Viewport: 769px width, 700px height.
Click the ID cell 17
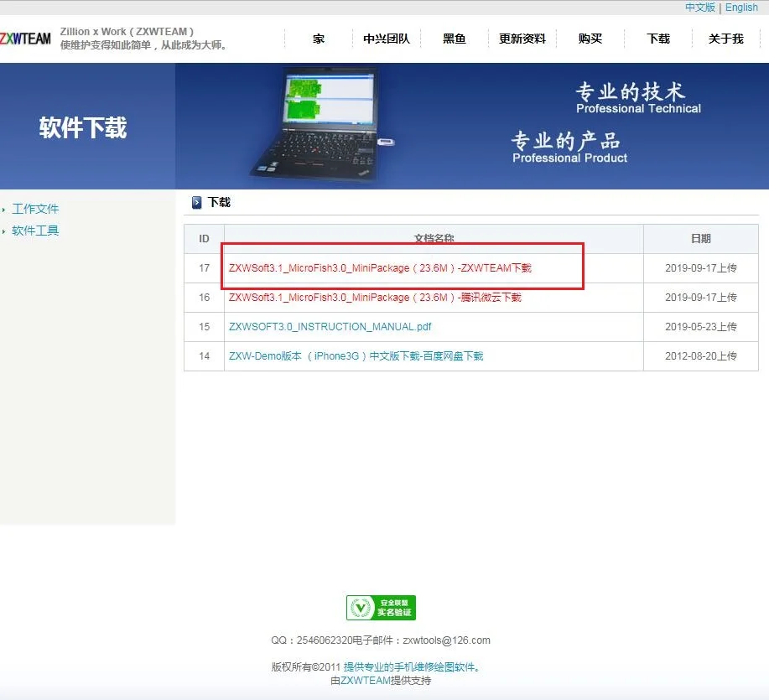(204, 268)
